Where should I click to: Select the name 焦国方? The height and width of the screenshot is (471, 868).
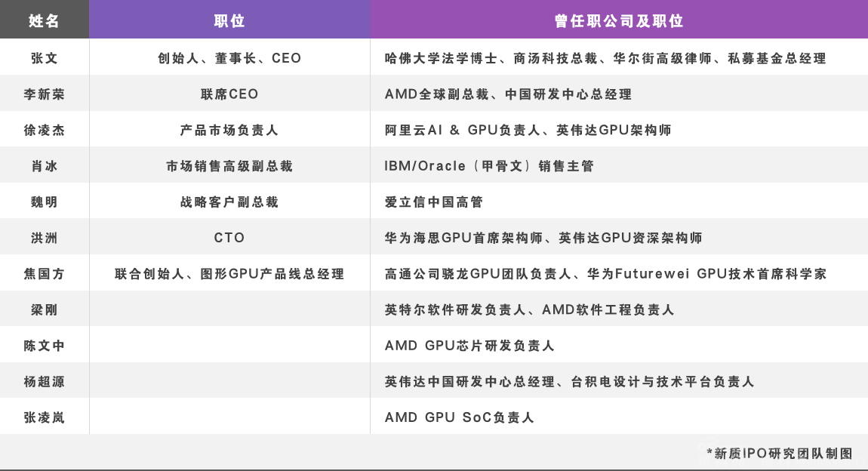45,274
